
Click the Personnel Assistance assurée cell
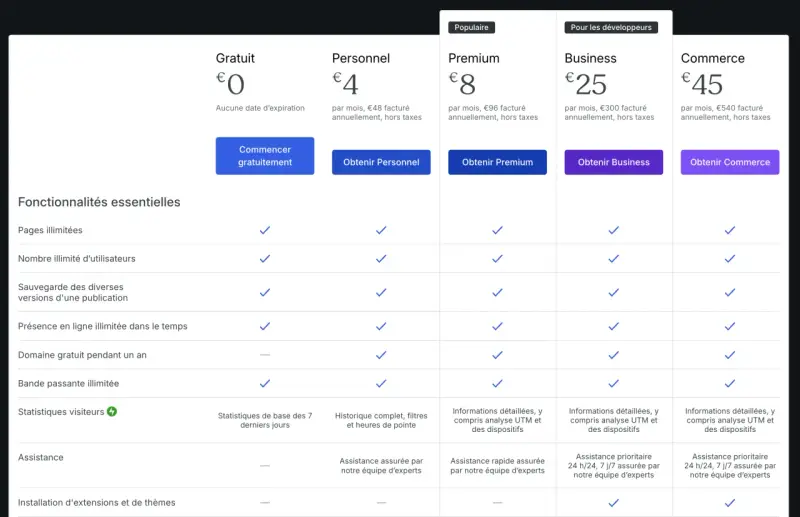[x=381, y=465]
